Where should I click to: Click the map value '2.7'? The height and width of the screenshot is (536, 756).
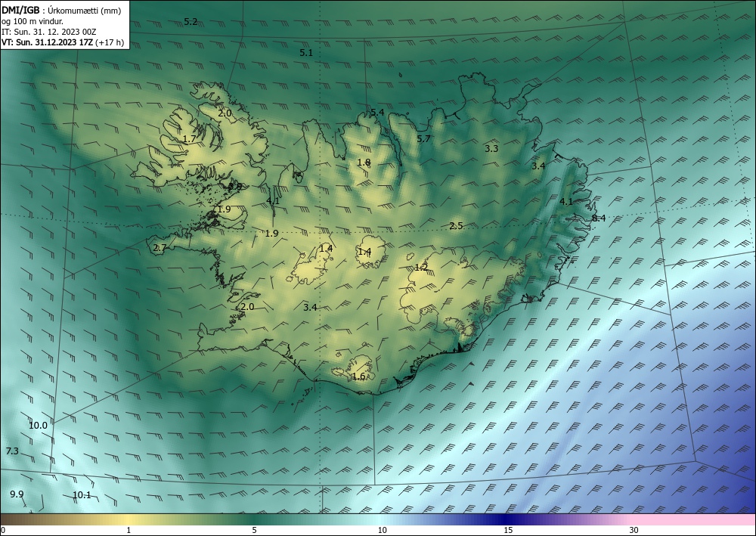pyautogui.click(x=160, y=248)
